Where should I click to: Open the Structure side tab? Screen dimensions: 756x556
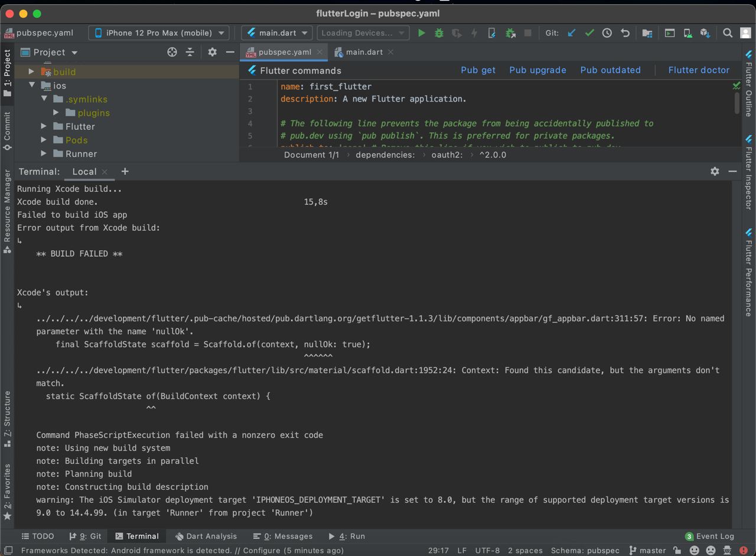click(x=7, y=418)
